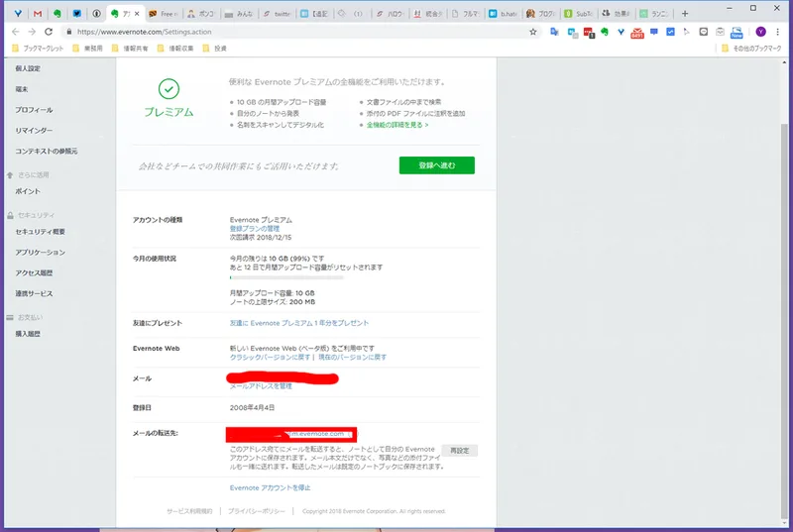The height and width of the screenshot is (532, 793).
Task: Open 端末 in the sidebar
Action: click(x=22, y=89)
